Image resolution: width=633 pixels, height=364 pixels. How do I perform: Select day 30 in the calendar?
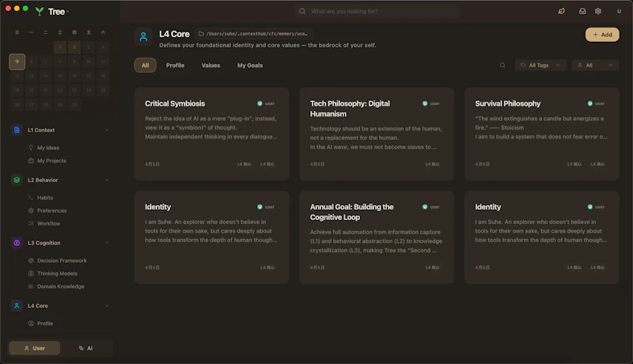pos(74,104)
